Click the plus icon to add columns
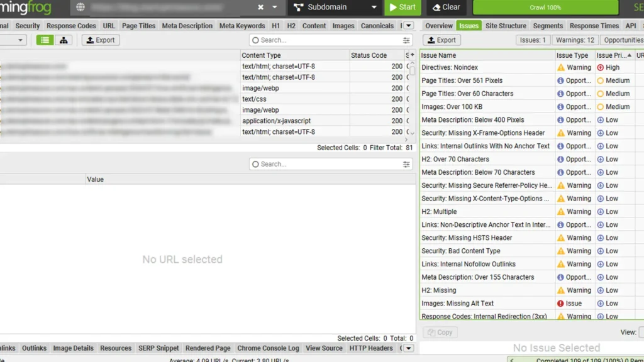This screenshot has width=644, height=362. point(412,55)
